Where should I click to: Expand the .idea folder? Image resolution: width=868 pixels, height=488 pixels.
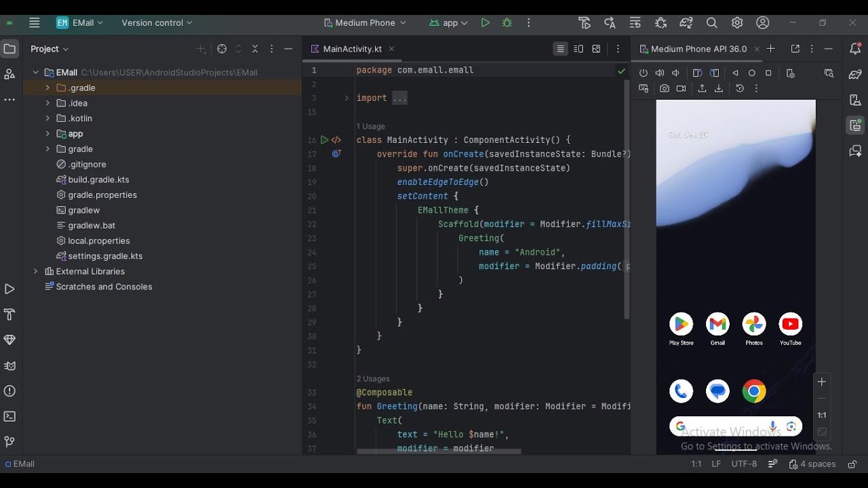(x=47, y=103)
